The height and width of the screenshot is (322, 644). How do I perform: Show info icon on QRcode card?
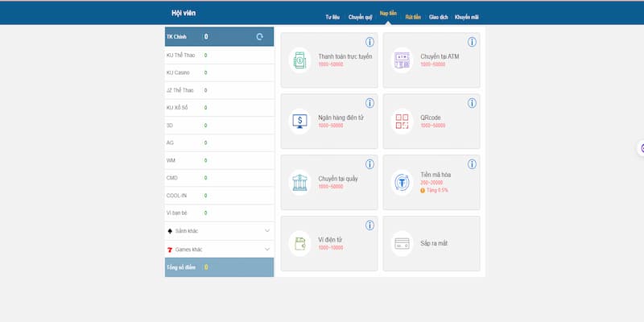tap(472, 103)
